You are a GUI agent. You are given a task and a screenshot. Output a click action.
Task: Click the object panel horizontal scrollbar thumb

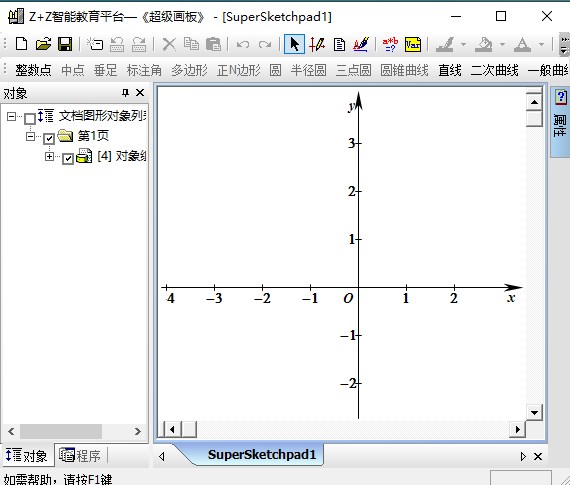coord(61,432)
